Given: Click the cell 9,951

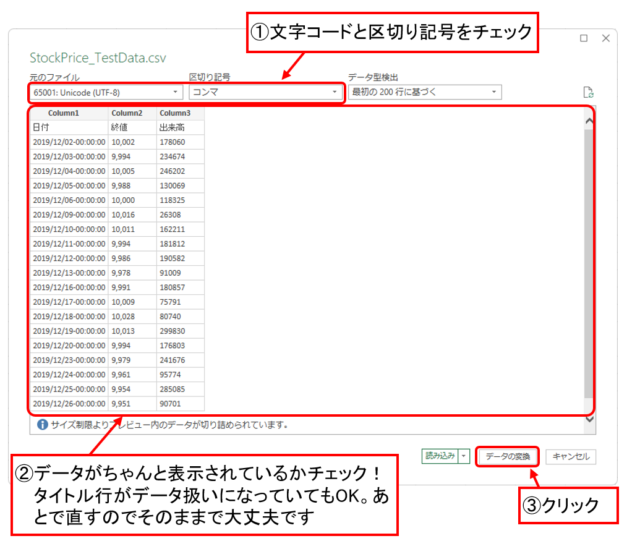Looking at the screenshot, I should (132, 404).
